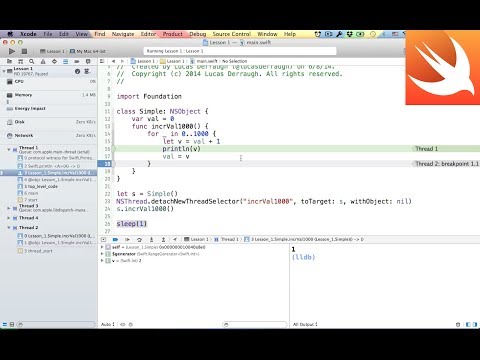Go forward with jump bar right arrow
The width and height of the screenshot is (480, 360).
click(122, 61)
